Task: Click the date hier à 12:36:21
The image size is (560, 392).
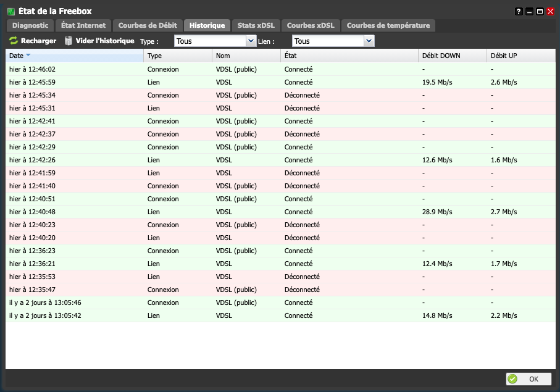Action: click(32, 264)
